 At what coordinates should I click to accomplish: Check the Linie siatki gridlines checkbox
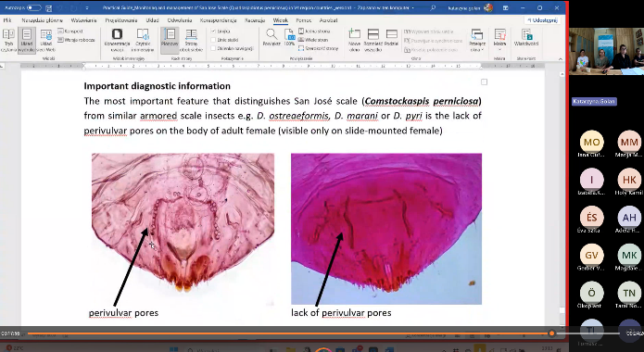point(213,40)
